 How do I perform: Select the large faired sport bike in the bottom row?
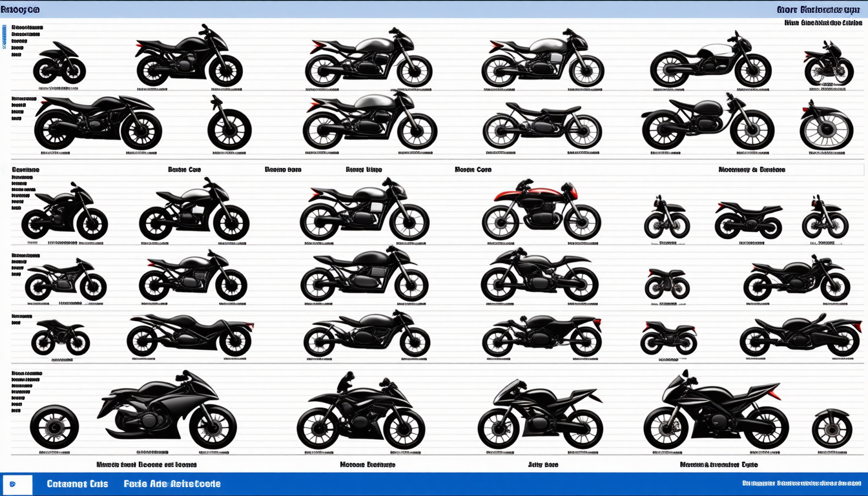pyautogui.click(x=167, y=409)
